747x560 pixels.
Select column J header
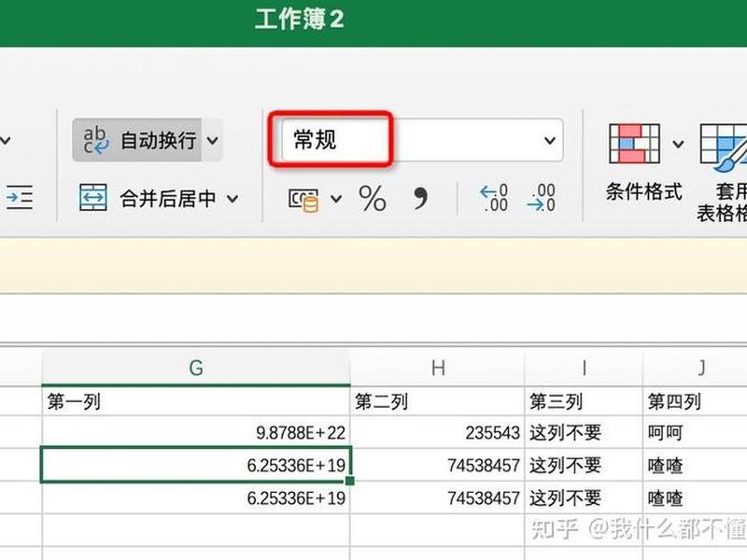coord(696,368)
